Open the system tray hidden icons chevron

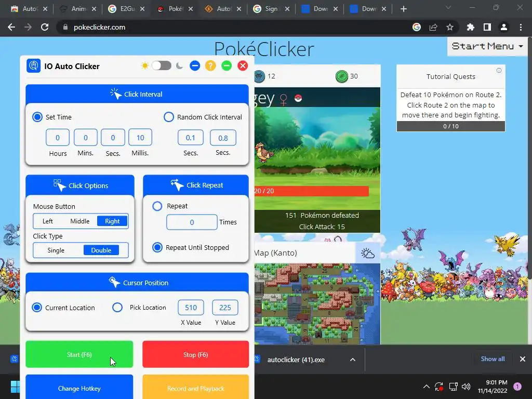click(x=427, y=386)
